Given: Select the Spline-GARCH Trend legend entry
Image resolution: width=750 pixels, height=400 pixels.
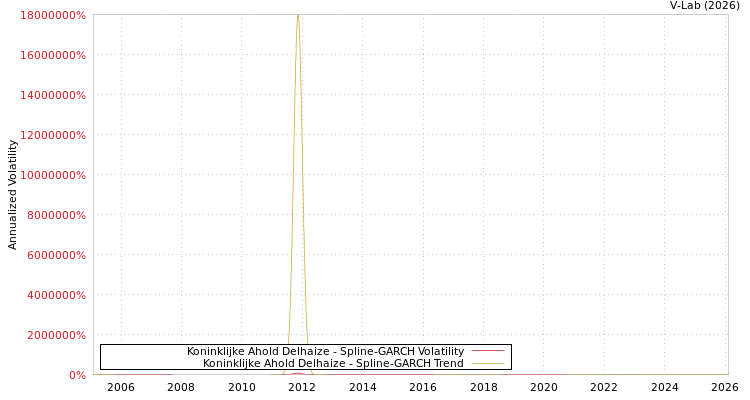Looking at the screenshot, I should coord(333,363).
